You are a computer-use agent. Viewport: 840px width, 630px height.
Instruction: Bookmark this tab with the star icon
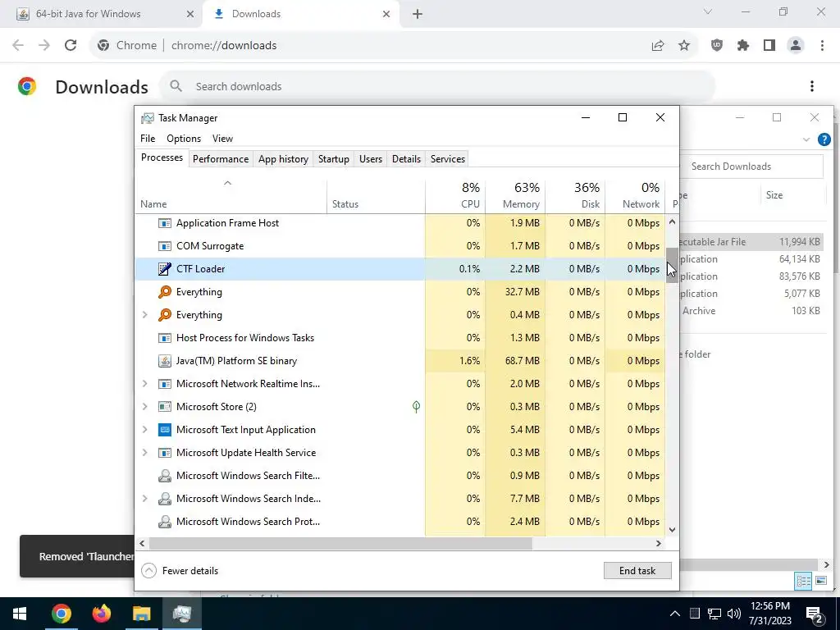coord(684,46)
